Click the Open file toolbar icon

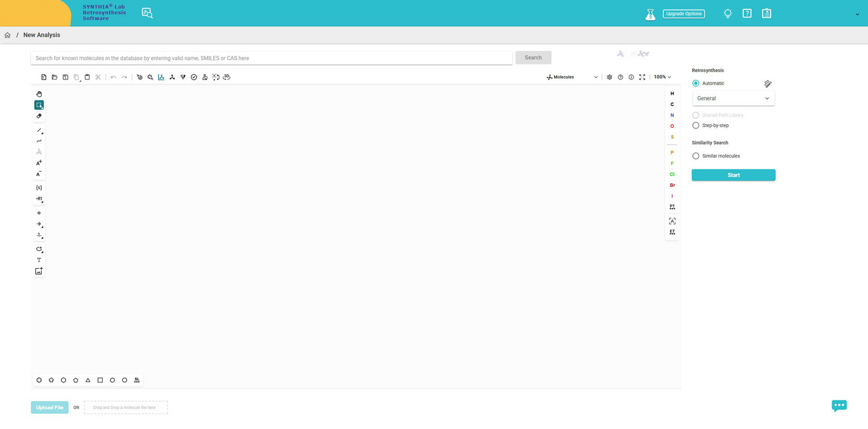[55, 77]
